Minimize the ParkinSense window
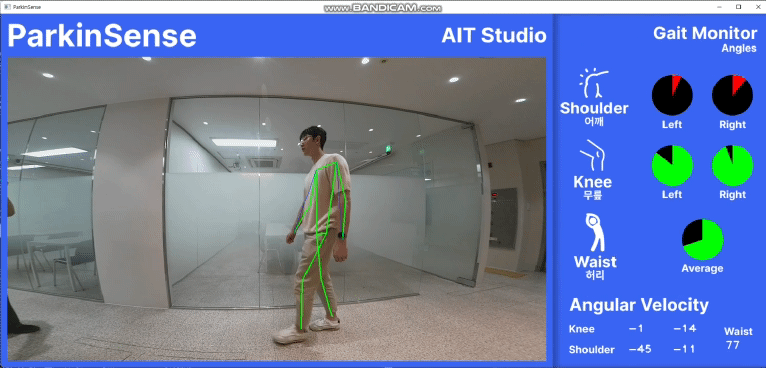 (x=720, y=7)
